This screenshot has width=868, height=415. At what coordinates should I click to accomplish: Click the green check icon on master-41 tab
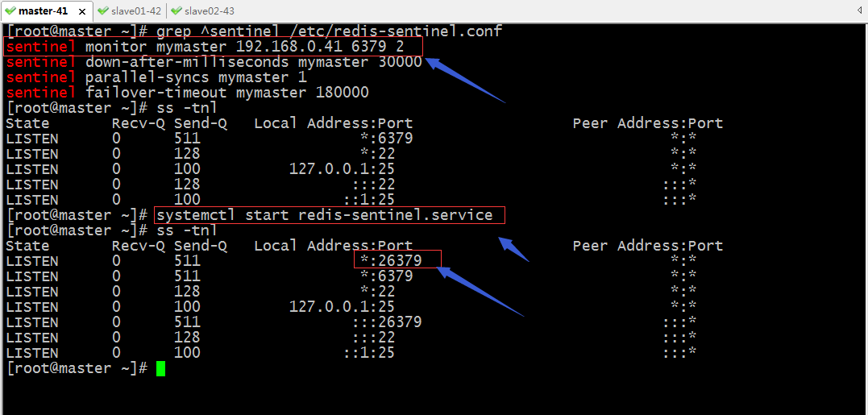[10, 10]
